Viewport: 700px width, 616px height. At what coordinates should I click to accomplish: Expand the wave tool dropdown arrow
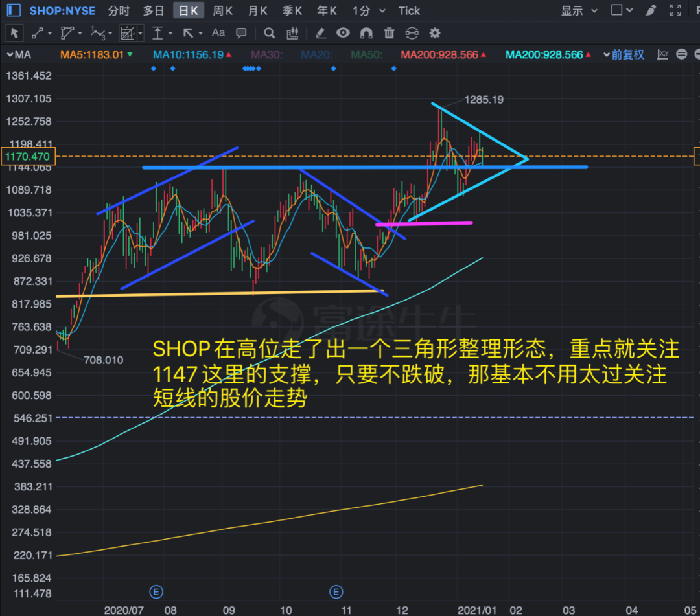pos(110,34)
